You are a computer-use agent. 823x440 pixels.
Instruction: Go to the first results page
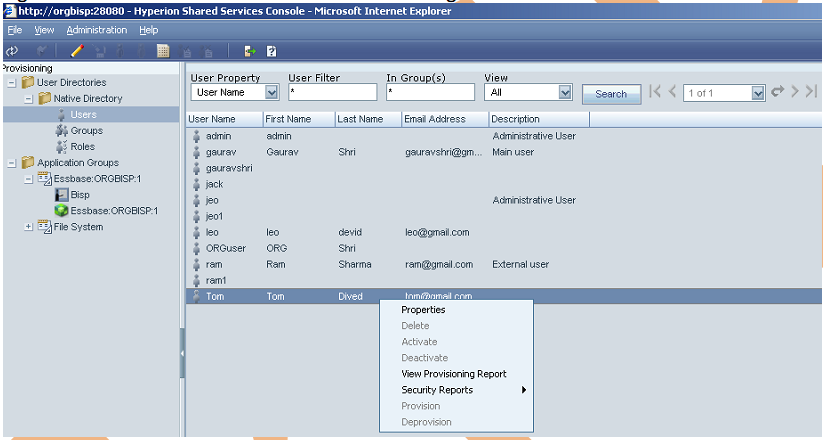click(655, 91)
